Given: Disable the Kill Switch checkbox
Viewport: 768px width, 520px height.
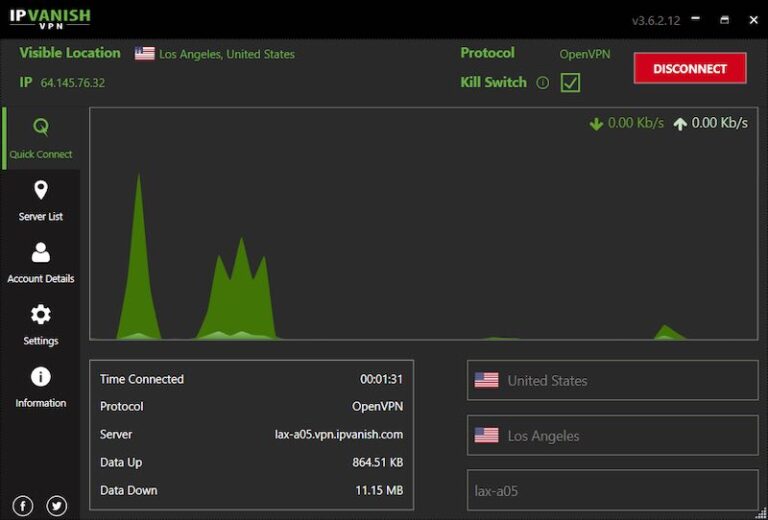Looking at the screenshot, I should coord(570,83).
